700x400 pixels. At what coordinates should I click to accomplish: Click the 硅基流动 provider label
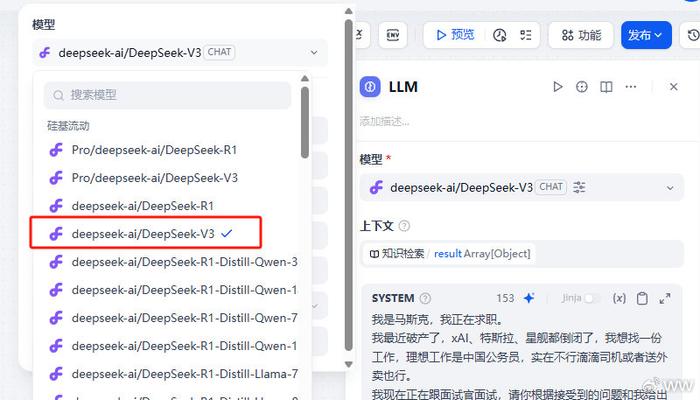coord(68,126)
